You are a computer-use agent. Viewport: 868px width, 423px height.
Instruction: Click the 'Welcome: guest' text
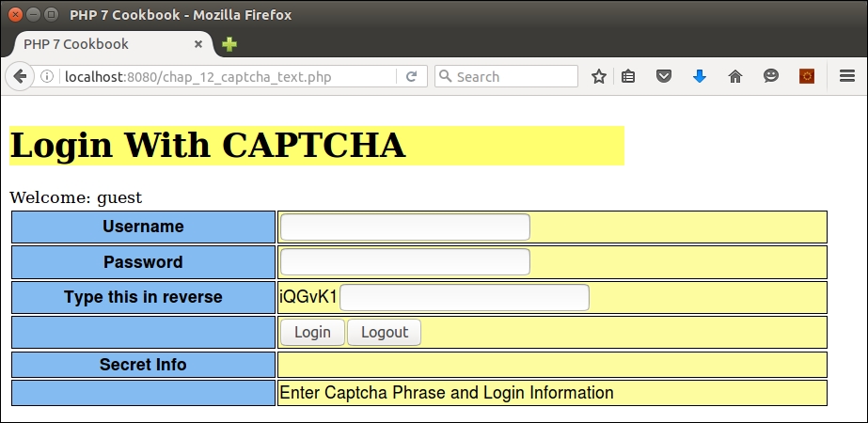[76, 197]
